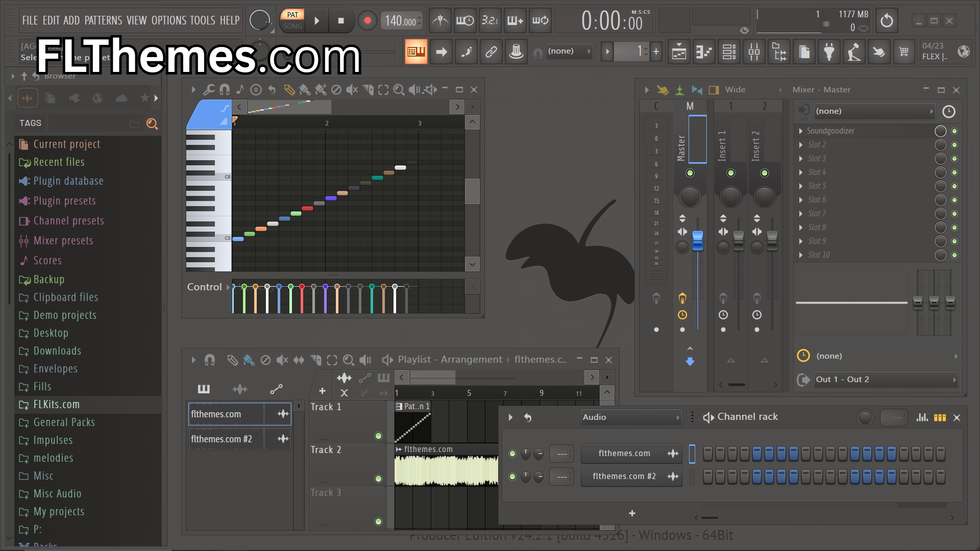Click the Master track volume fader
Image resolution: width=980 pixels, height=551 pixels.
coord(697,241)
